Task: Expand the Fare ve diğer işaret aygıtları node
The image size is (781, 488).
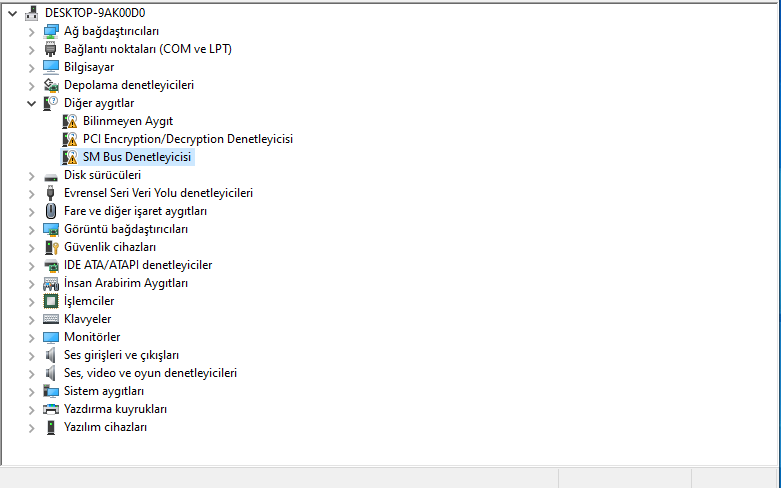Action: click(31, 212)
